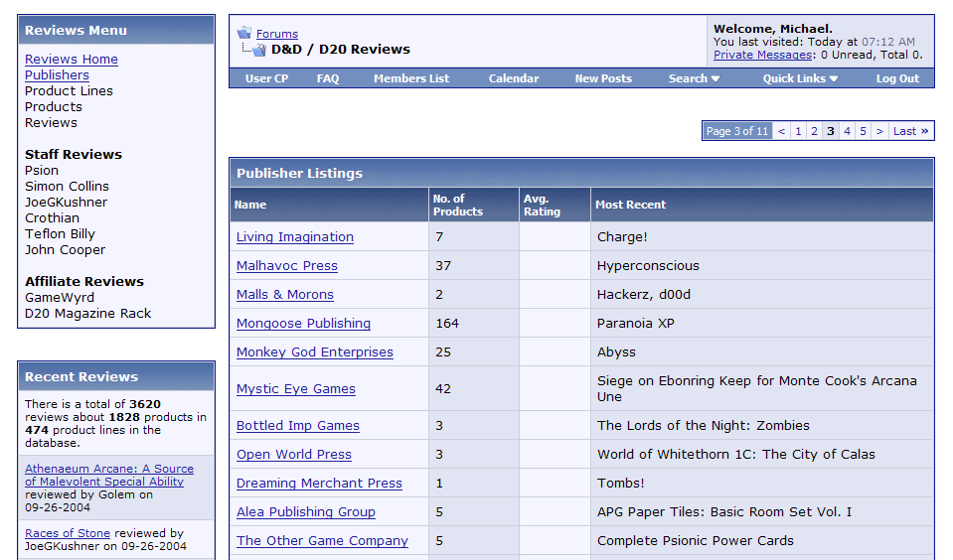Open Malls & Morons publisher link

point(285,295)
